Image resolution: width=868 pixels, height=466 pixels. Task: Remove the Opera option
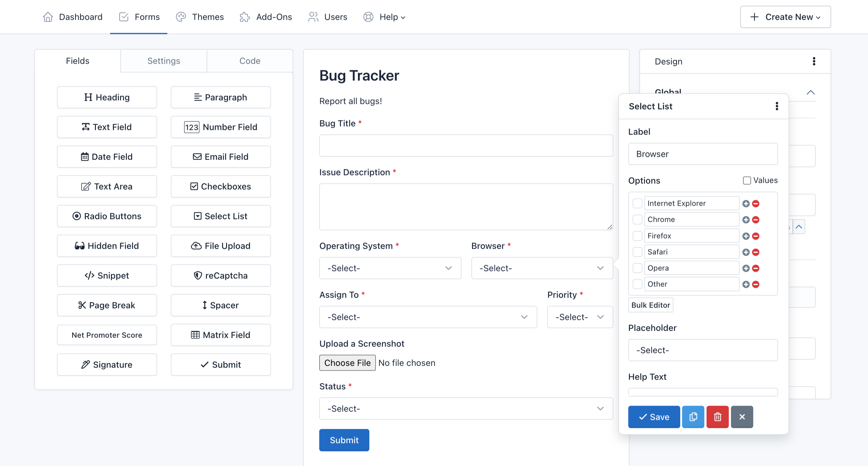755,268
